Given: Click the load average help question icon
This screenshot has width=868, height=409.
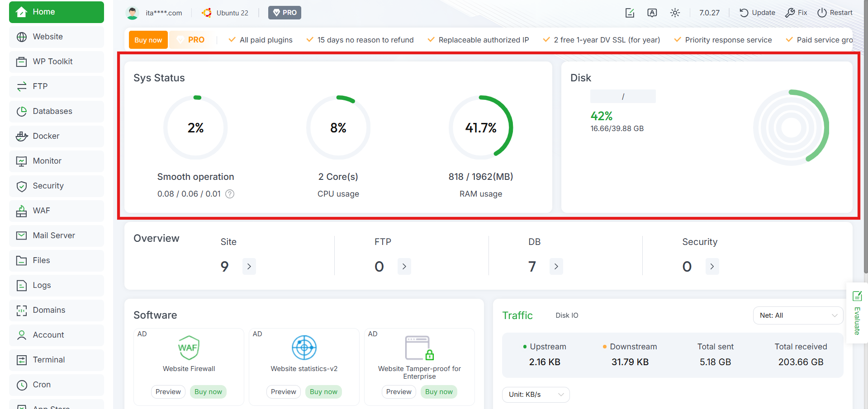Looking at the screenshot, I should [x=230, y=194].
